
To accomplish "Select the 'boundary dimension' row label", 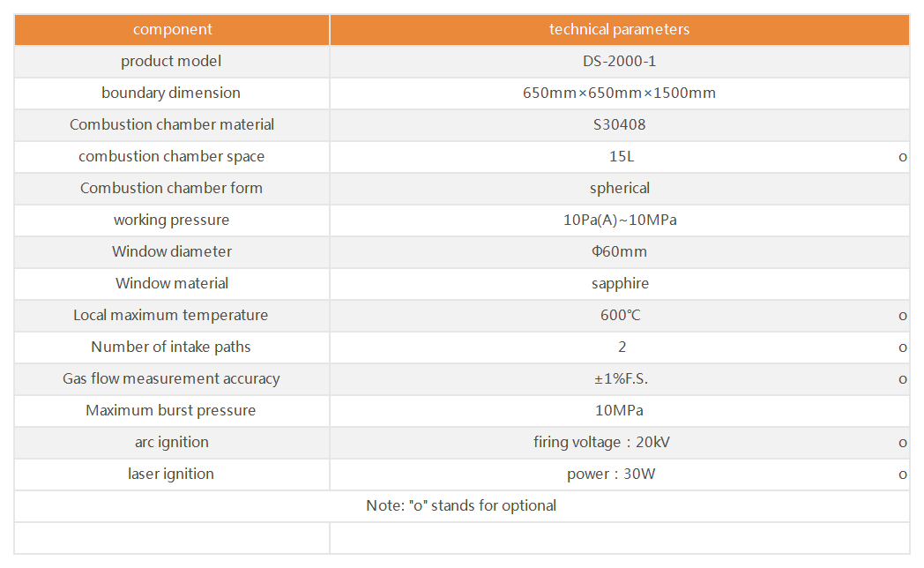I will [171, 93].
